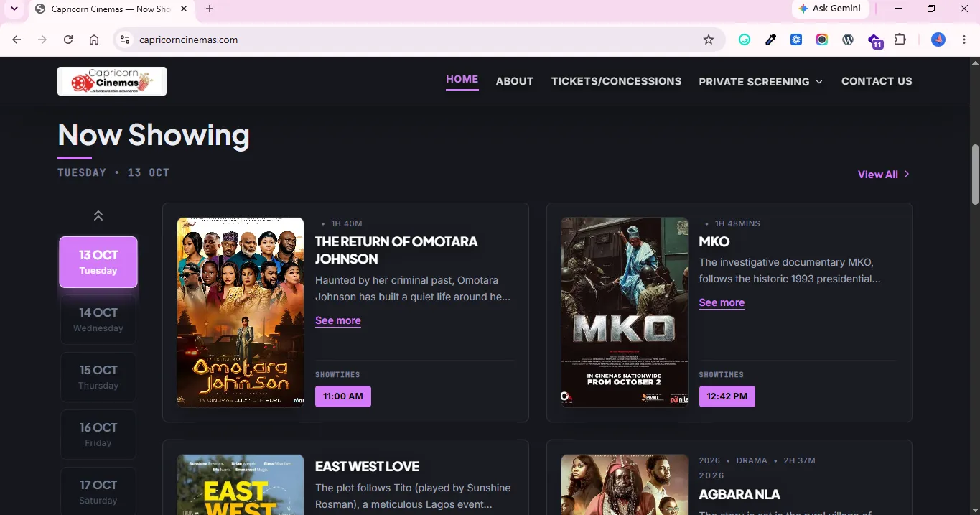Open the ABOUT page
The width and height of the screenshot is (980, 515).
point(515,81)
